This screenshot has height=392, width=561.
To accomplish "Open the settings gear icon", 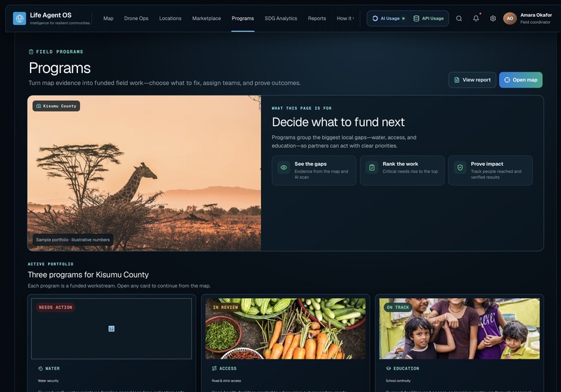I will click(x=493, y=18).
